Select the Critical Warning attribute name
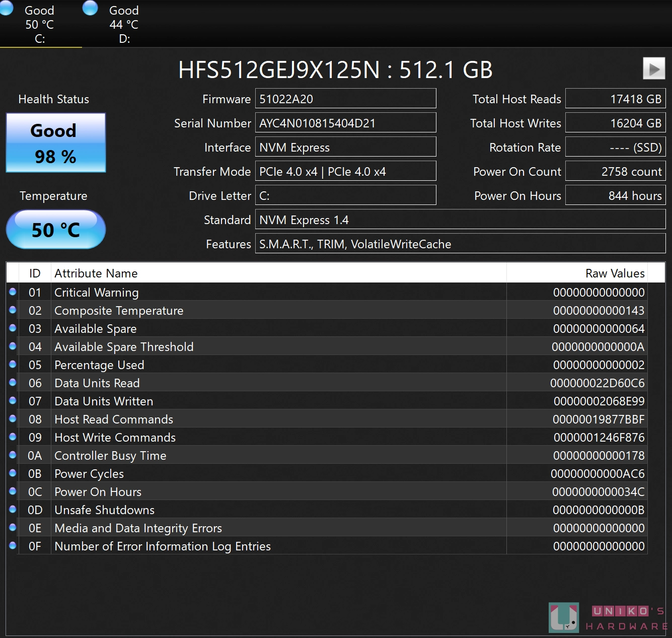The width and height of the screenshot is (672, 638). tap(97, 293)
